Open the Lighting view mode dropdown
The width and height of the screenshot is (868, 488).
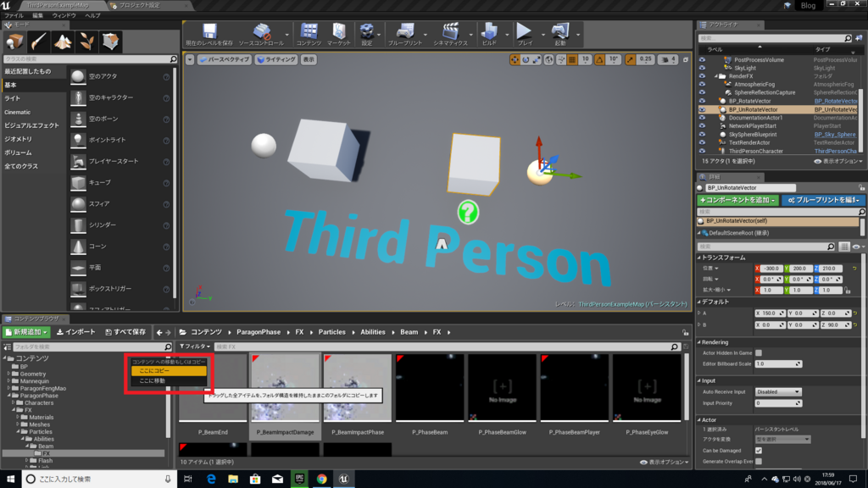coord(276,60)
